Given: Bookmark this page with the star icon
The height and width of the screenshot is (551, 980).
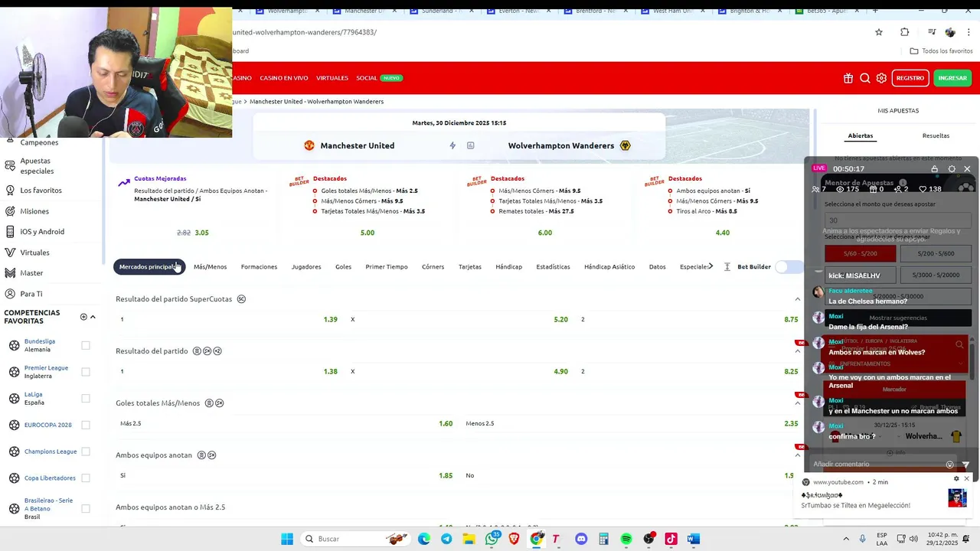Looking at the screenshot, I should coord(879,32).
